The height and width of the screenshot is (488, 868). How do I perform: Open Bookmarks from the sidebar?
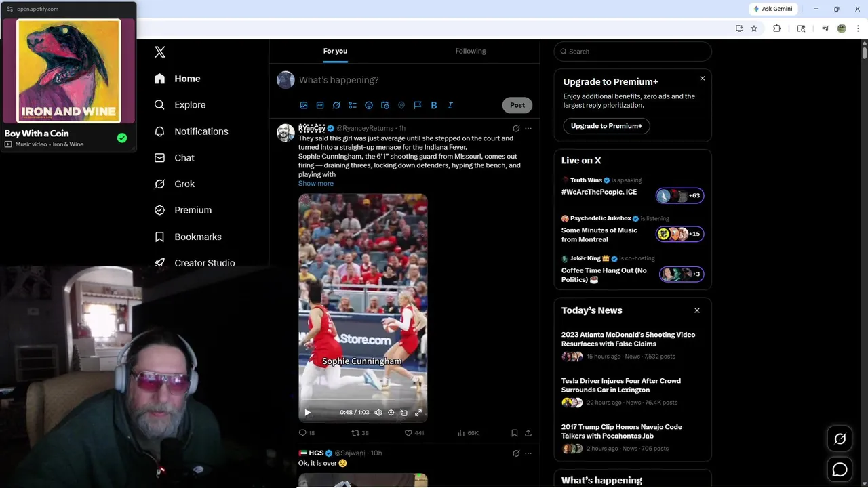click(188, 237)
